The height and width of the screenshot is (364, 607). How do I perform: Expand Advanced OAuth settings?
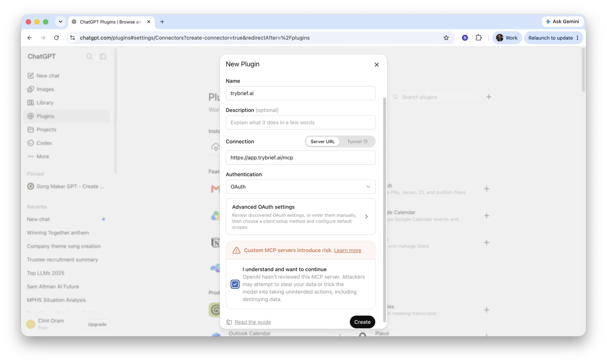[x=300, y=217]
